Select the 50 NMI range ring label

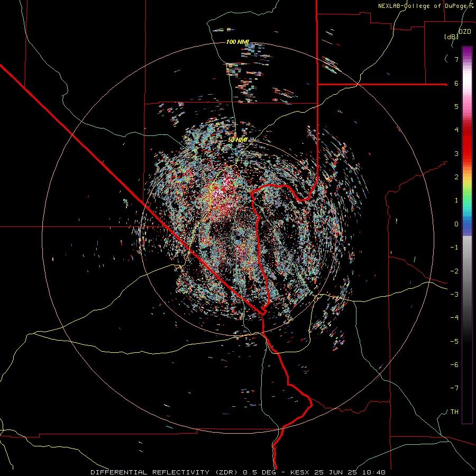click(x=237, y=140)
